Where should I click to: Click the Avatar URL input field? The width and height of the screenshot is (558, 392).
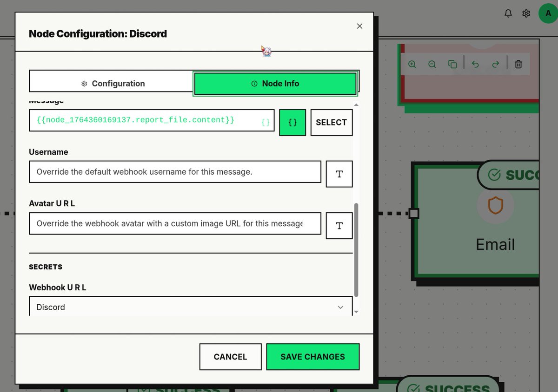pyautogui.click(x=175, y=223)
